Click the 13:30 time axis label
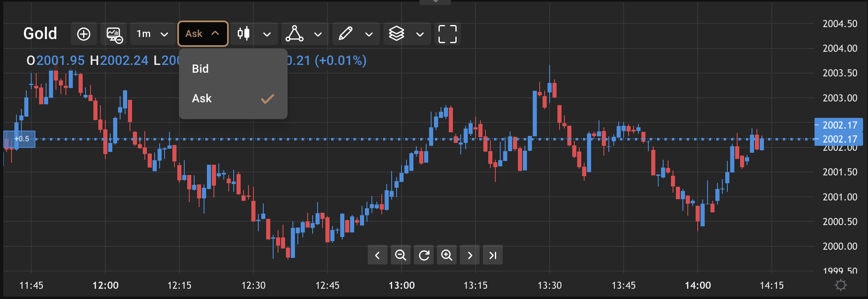The width and height of the screenshot is (868, 299). [x=550, y=285]
